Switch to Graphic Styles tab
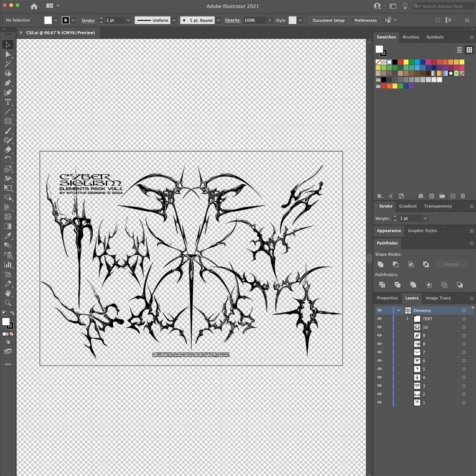This screenshot has height=476, width=476. [422, 231]
